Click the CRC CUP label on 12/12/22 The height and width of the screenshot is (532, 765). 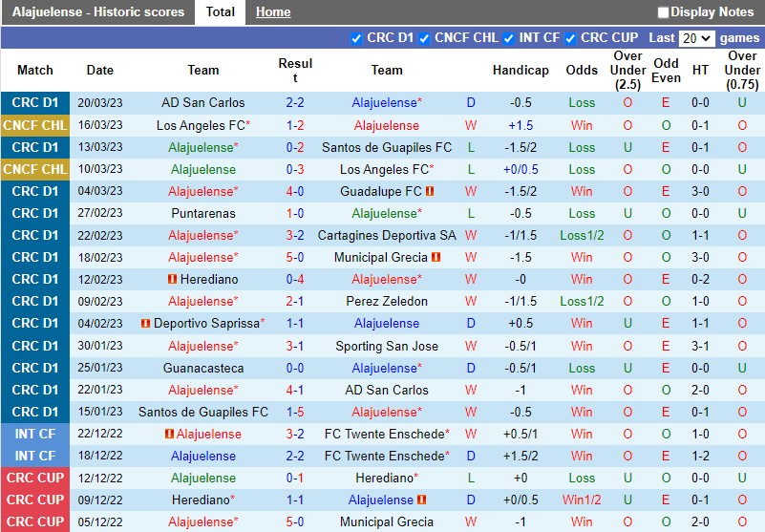coord(35,478)
